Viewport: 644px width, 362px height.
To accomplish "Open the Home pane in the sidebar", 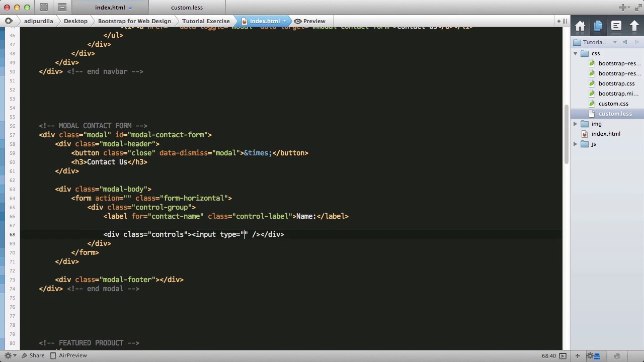I will 580,26.
